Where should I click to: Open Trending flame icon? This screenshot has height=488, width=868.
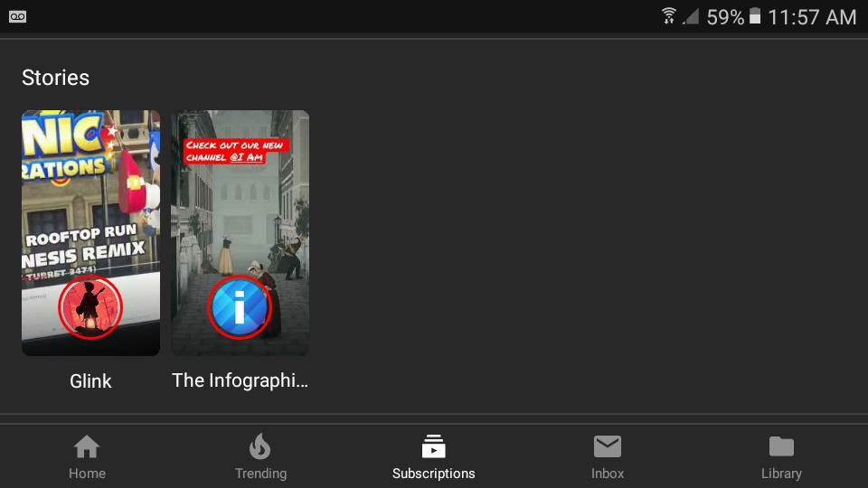click(x=259, y=446)
